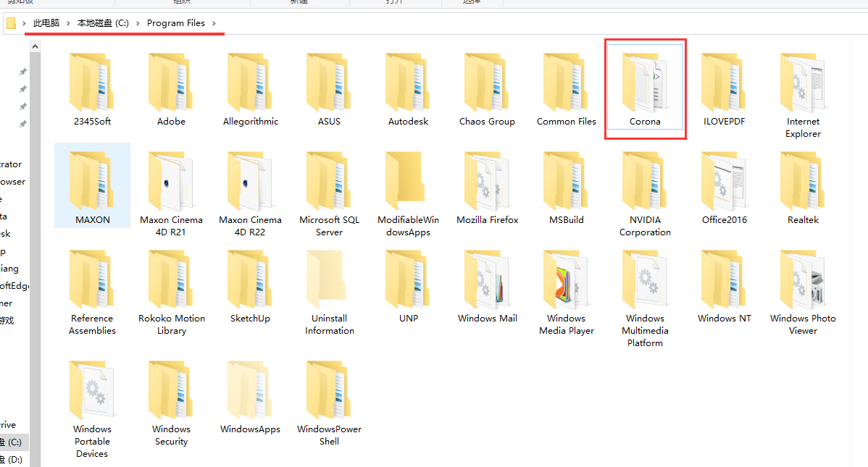Screen dimensions: 868x467
Task: Open the Reference Assemblies folder
Action: click(x=92, y=291)
